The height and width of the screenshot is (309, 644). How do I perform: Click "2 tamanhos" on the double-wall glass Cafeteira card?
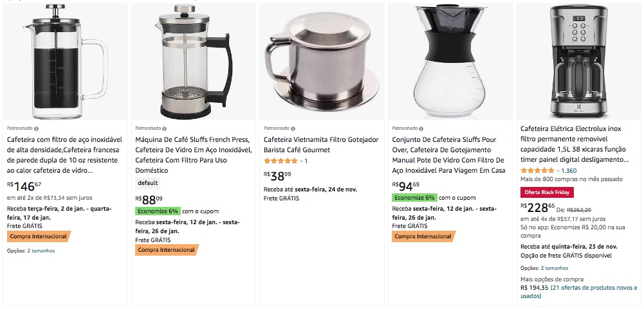(x=41, y=251)
